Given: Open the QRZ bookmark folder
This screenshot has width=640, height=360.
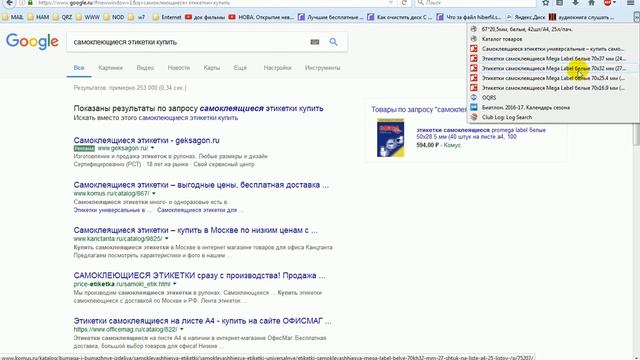Looking at the screenshot, I should [x=62, y=17].
